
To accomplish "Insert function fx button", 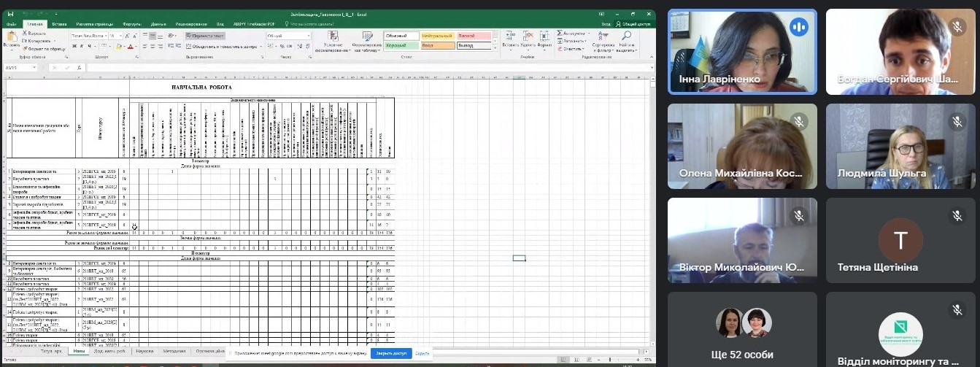I will tap(79, 67).
